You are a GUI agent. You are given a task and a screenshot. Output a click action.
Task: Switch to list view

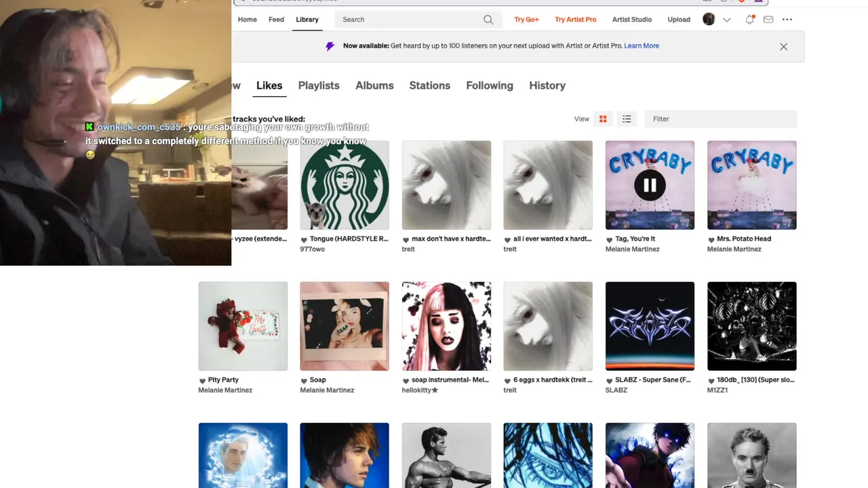point(627,119)
